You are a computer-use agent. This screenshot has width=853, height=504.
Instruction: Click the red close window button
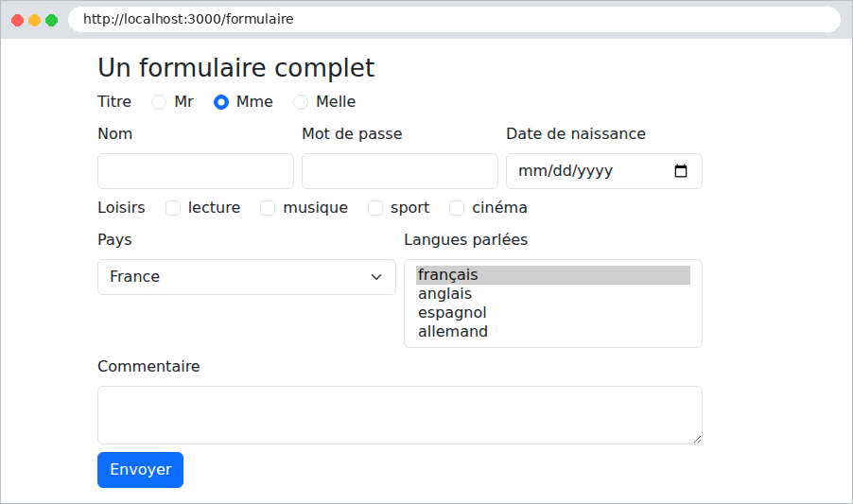[17, 20]
